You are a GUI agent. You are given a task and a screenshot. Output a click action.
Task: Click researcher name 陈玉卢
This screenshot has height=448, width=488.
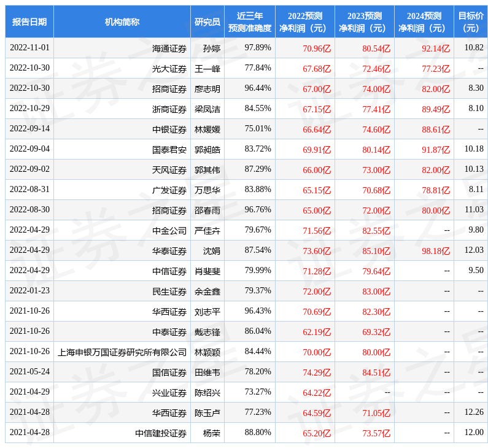click(x=207, y=413)
